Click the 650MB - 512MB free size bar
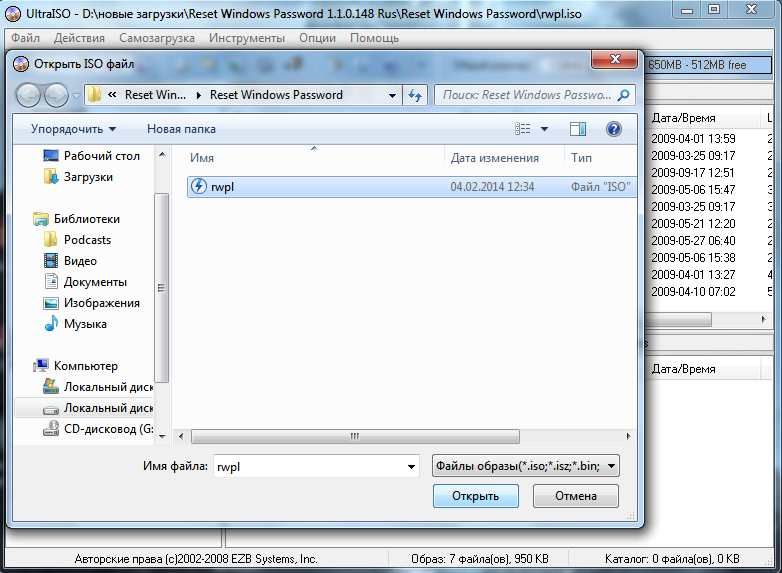This screenshot has height=573, width=782. pos(708,65)
